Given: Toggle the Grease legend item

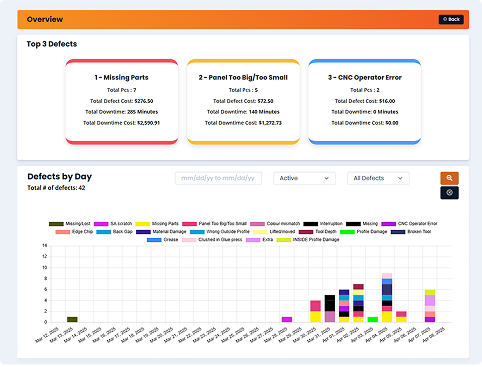Looking at the screenshot, I should coord(163,240).
